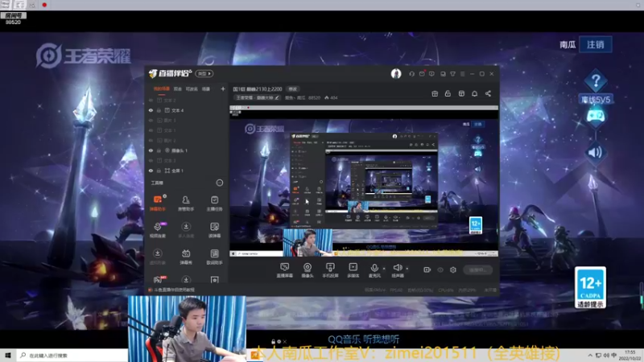The width and height of the screenshot is (644, 362).
Task: Click the 注销 logout button in game
Action: [596, 44]
